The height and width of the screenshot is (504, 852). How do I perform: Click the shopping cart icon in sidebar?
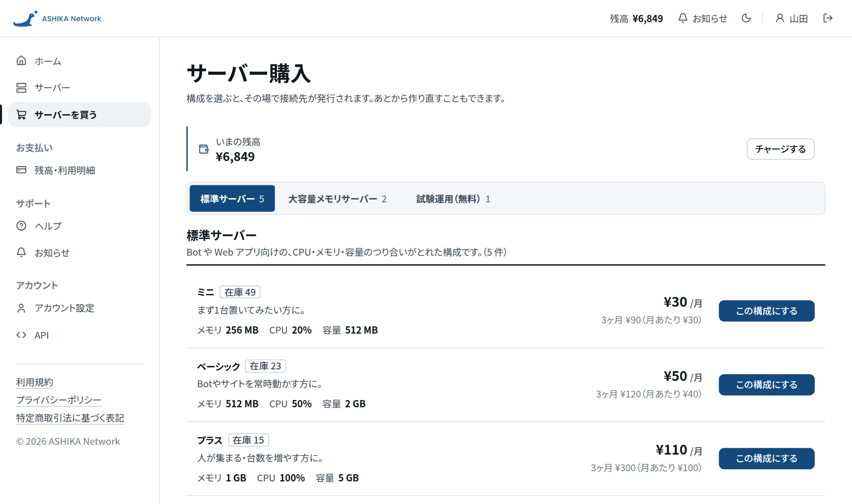[x=21, y=115]
